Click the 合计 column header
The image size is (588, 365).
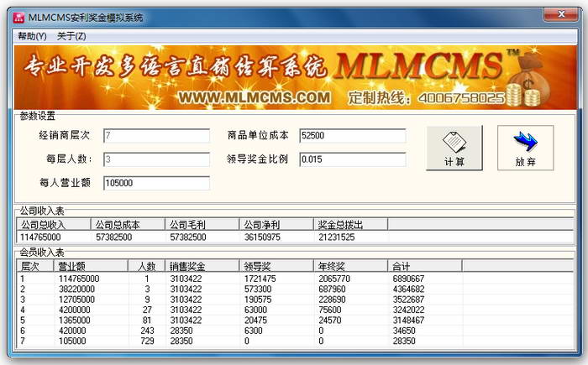tap(425, 266)
